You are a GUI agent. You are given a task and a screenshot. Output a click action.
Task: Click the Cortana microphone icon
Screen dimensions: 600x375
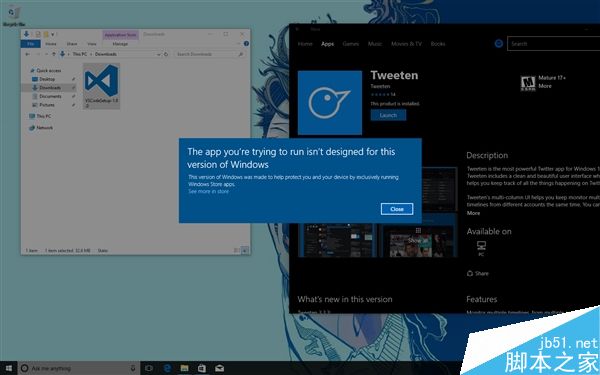[x=133, y=368]
